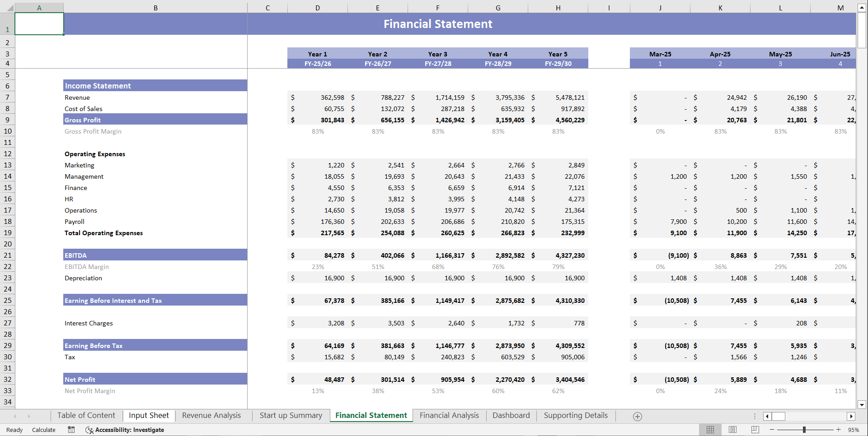The image size is (868, 436).
Task: Select the Financial Analysis sheet tab
Action: coord(449,415)
